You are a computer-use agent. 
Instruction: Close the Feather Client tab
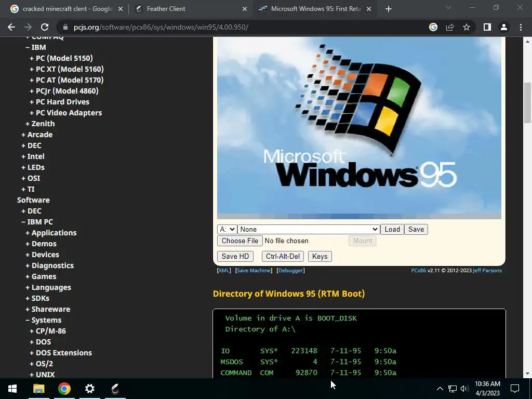(245, 9)
